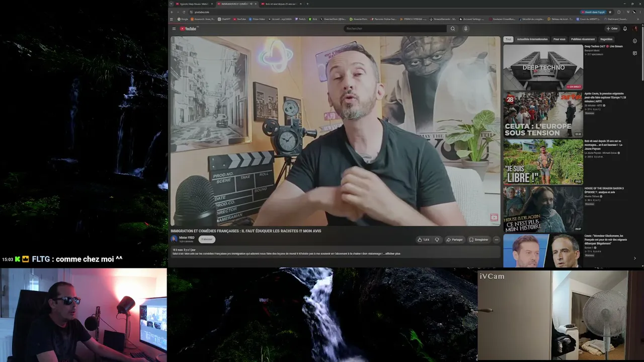
Task: Open the Kick bookmark
Action: [x=313, y=19]
